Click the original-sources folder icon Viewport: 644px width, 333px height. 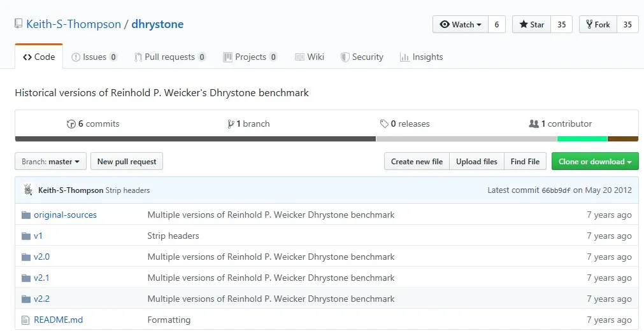(26, 215)
